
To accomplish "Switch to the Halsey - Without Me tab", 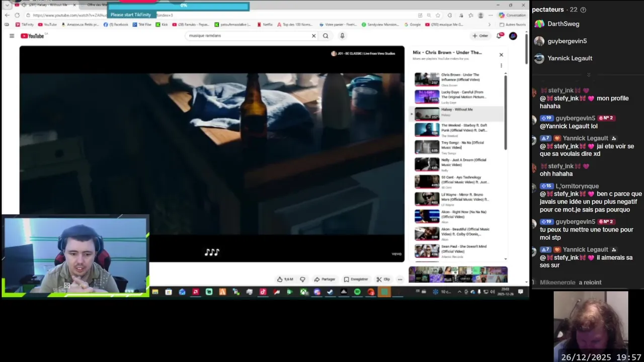I will click(46, 5).
